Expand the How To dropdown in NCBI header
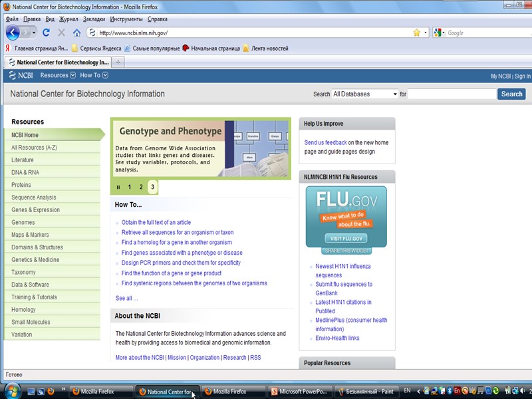This screenshot has width=532, height=399. click(x=94, y=75)
